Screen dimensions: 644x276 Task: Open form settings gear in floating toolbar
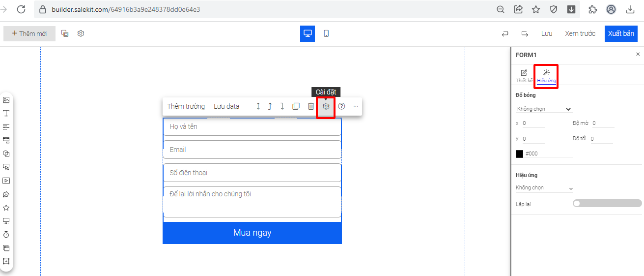(x=326, y=106)
